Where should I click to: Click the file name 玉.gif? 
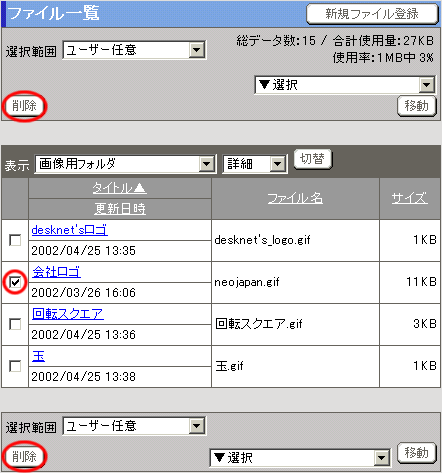pyautogui.click(x=229, y=366)
